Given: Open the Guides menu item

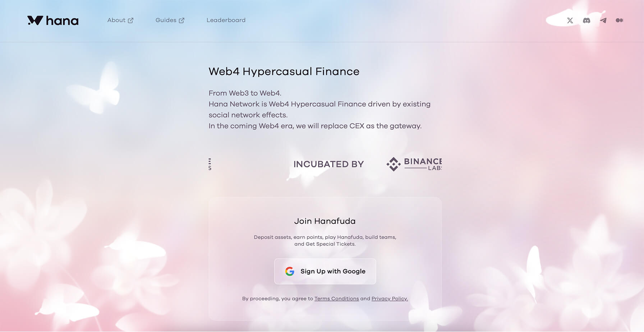Looking at the screenshot, I should point(166,20).
